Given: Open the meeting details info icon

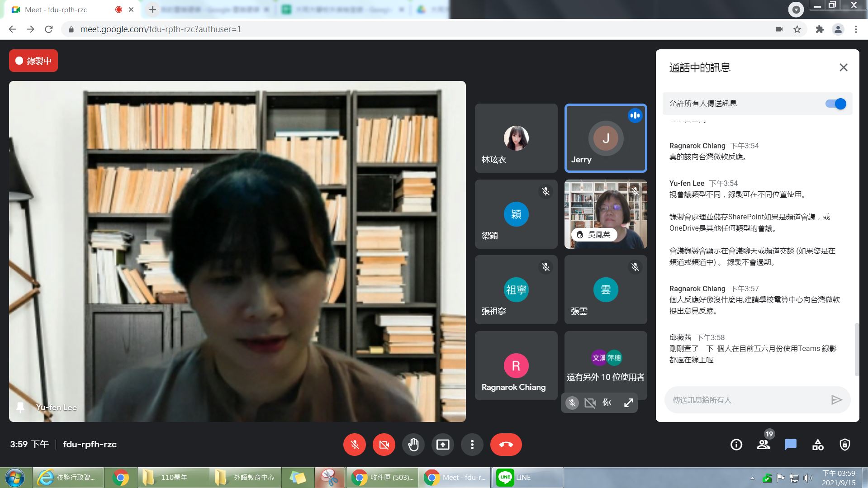Looking at the screenshot, I should click(x=736, y=445).
